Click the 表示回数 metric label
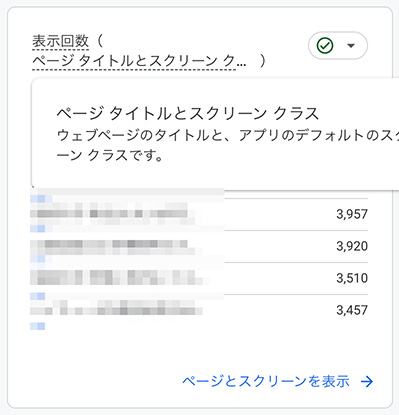Image resolution: width=399 pixels, height=415 pixels. point(60,41)
